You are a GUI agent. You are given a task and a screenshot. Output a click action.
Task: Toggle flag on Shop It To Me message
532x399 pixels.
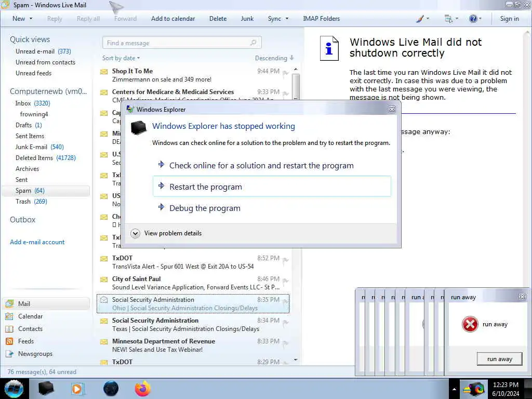(x=286, y=73)
